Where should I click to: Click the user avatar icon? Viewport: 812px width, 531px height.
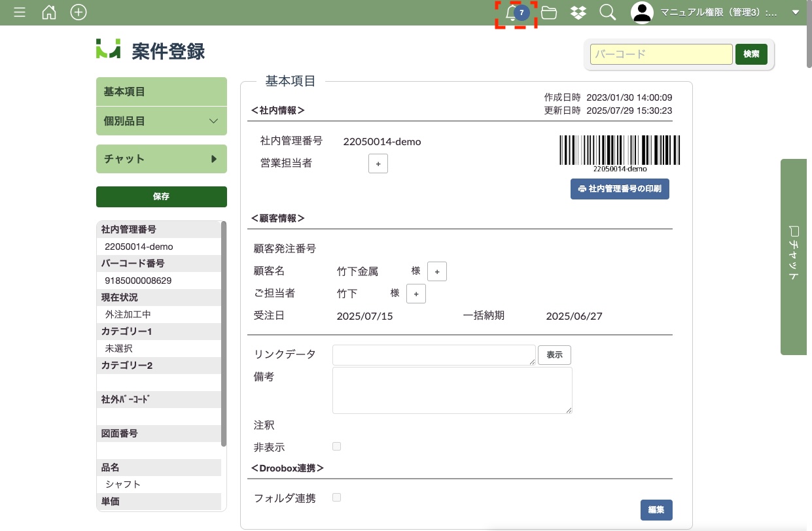pyautogui.click(x=642, y=12)
